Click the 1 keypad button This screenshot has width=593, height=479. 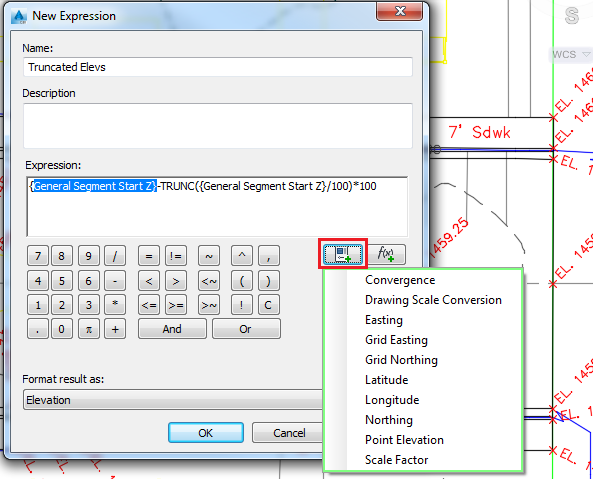click(38, 305)
